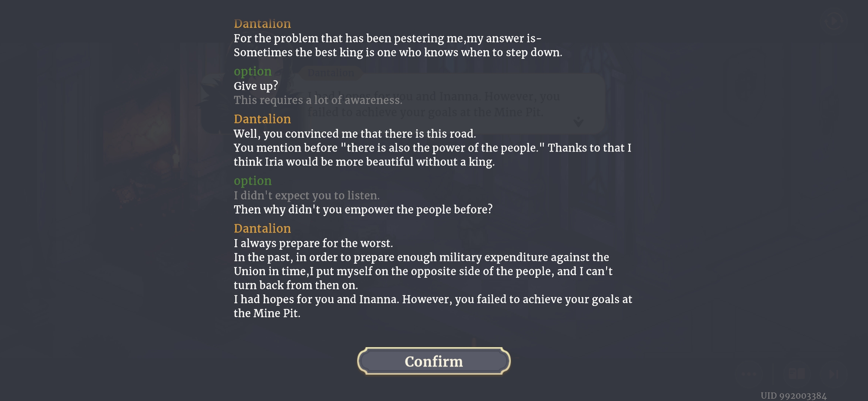The width and height of the screenshot is (868, 401).
Task: Click the dimmed Dantalion name tag behind log
Action: pyautogui.click(x=331, y=73)
